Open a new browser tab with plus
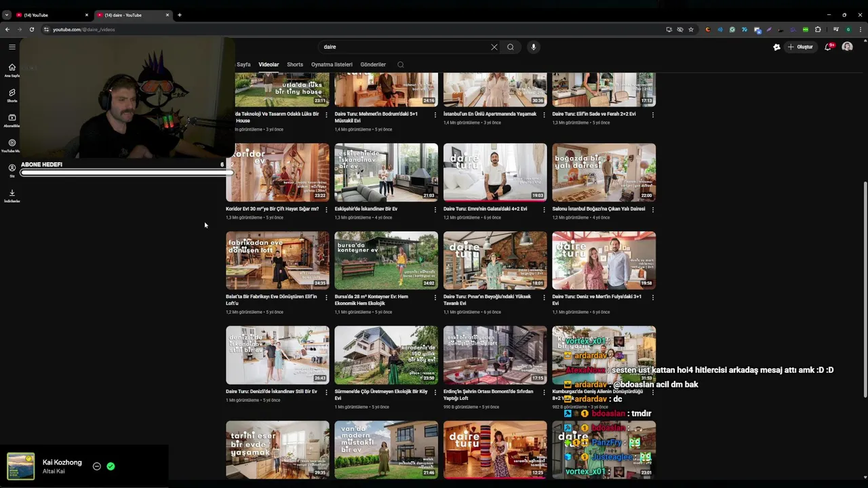 [x=180, y=15]
